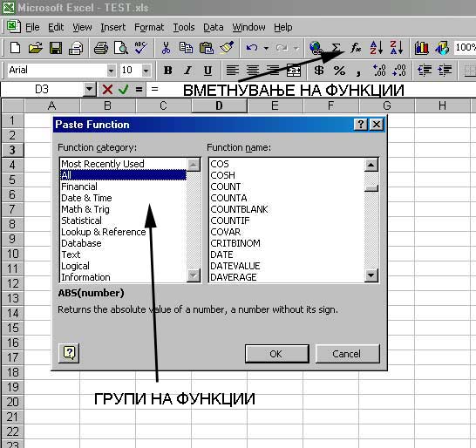Screen dimensions: 476x448
Task: Open the Tools menu
Action: pos(184,27)
